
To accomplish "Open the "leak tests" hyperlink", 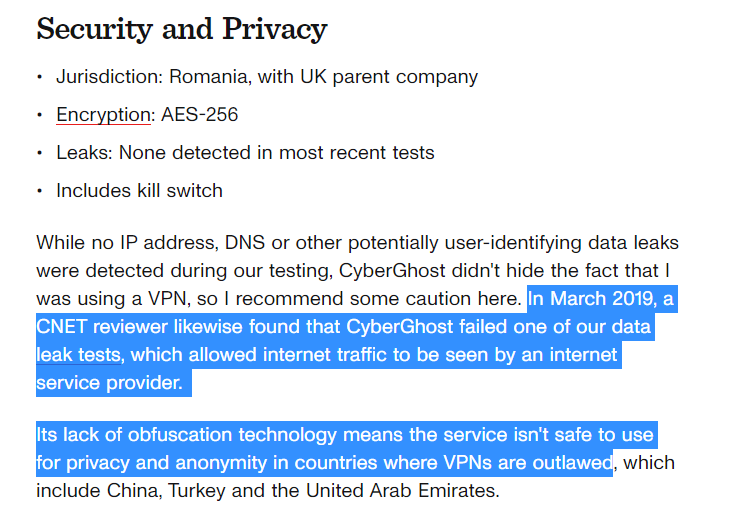I will point(79,354).
